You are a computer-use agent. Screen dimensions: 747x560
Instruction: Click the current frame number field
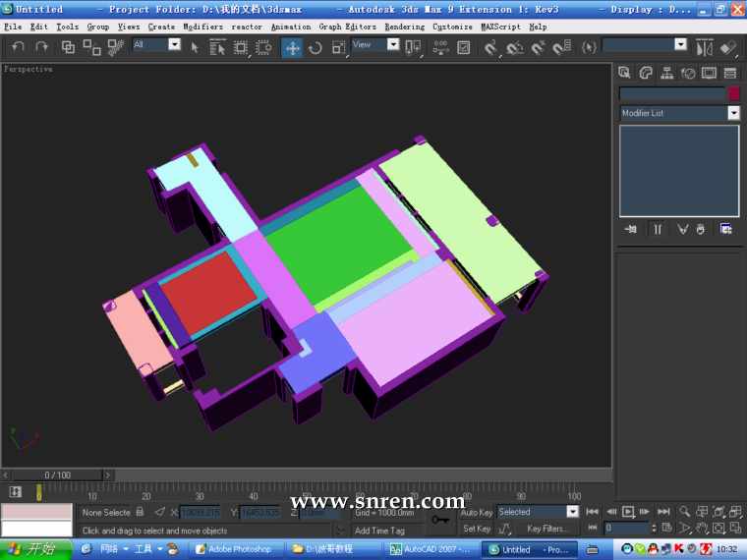tap(626, 528)
